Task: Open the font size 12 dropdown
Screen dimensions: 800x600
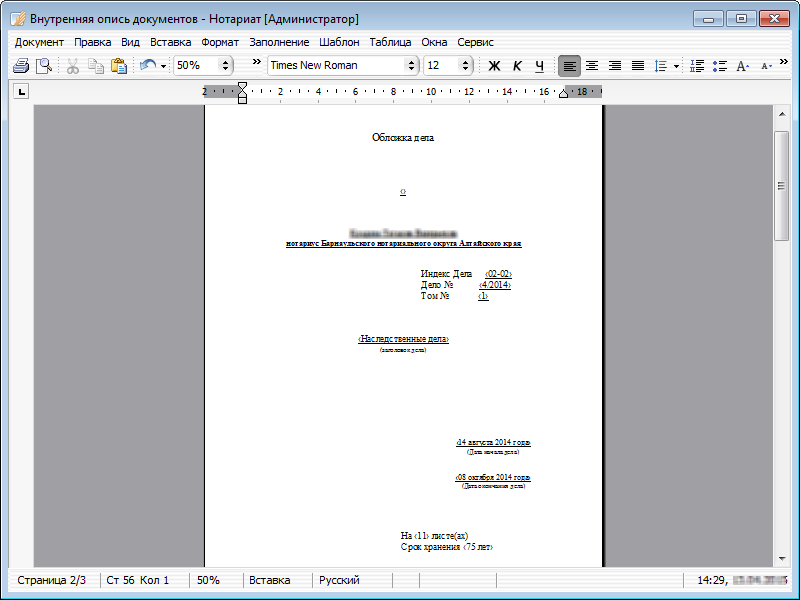Action: coord(465,65)
